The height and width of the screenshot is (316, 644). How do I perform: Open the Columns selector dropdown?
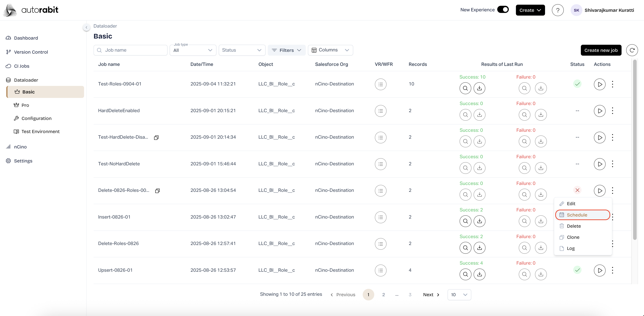click(330, 50)
